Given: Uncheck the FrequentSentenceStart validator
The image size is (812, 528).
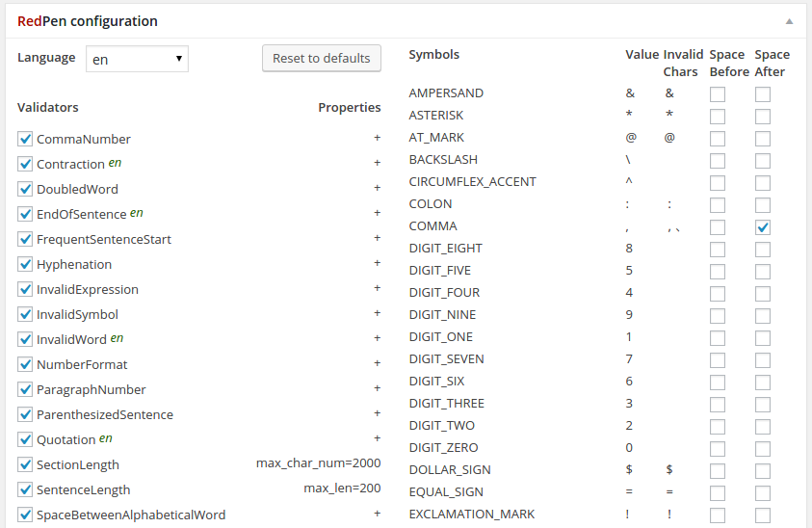Looking at the screenshot, I should pos(25,239).
